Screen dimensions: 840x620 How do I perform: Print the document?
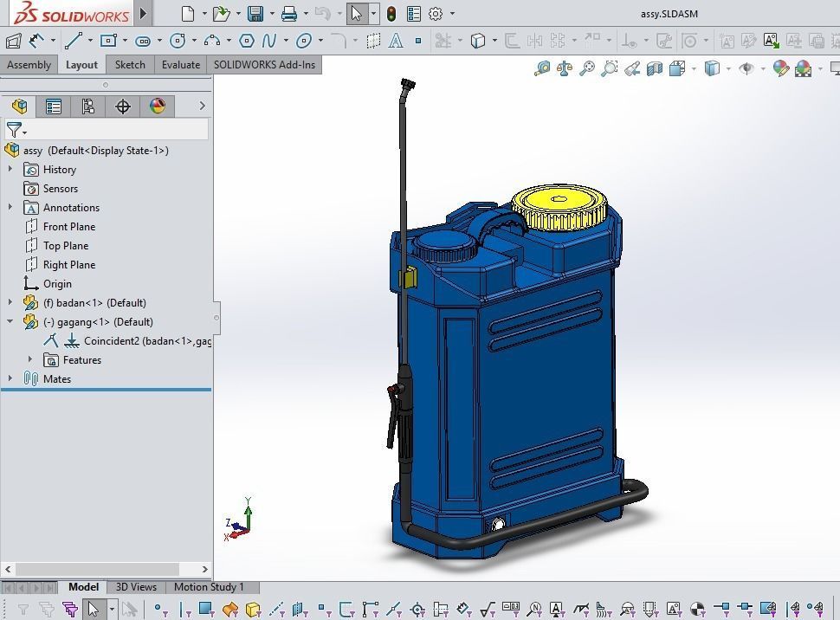pyautogui.click(x=288, y=13)
